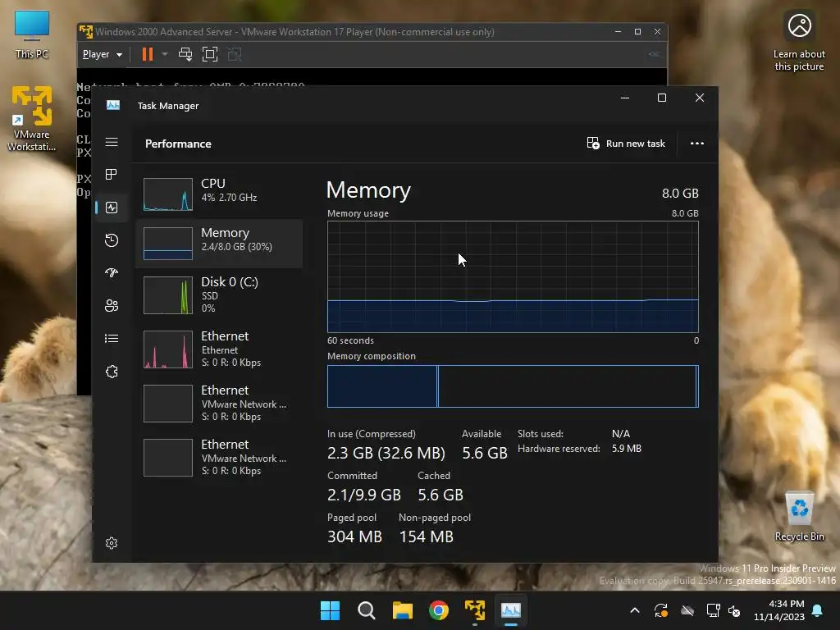The height and width of the screenshot is (630, 840).
Task: Open the Details page icon
Action: [x=112, y=339]
